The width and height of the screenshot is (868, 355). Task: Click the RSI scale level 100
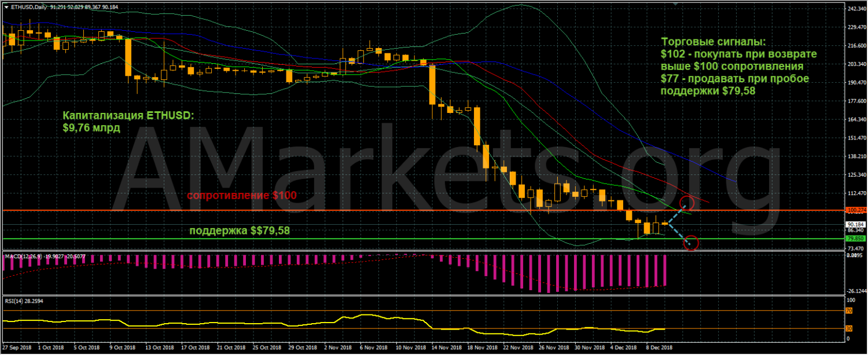pyautogui.click(x=851, y=301)
